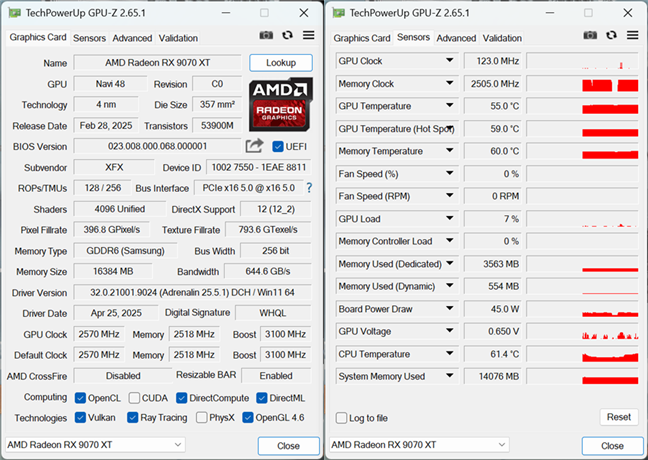Open the Memory Temperature sensor dropdown
Screen dimensions: 648x460
[450, 150]
